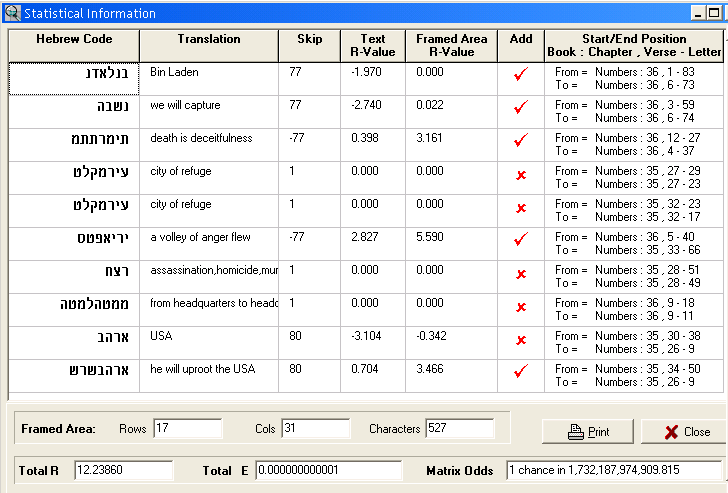Click the Add column header
This screenshot has width=728, height=493.
tap(521, 45)
